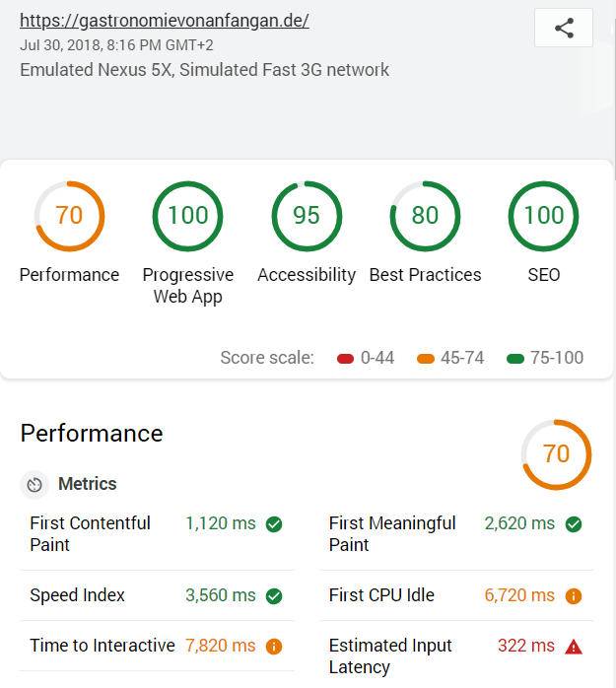Expand the Estimated Input Latency metric row
This screenshot has width=616, height=688.
click(x=456, y=656)
